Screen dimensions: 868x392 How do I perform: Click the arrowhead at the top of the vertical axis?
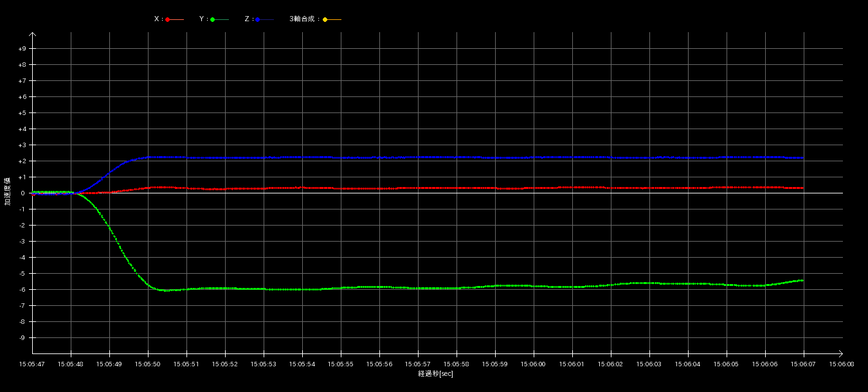[32, 35]
